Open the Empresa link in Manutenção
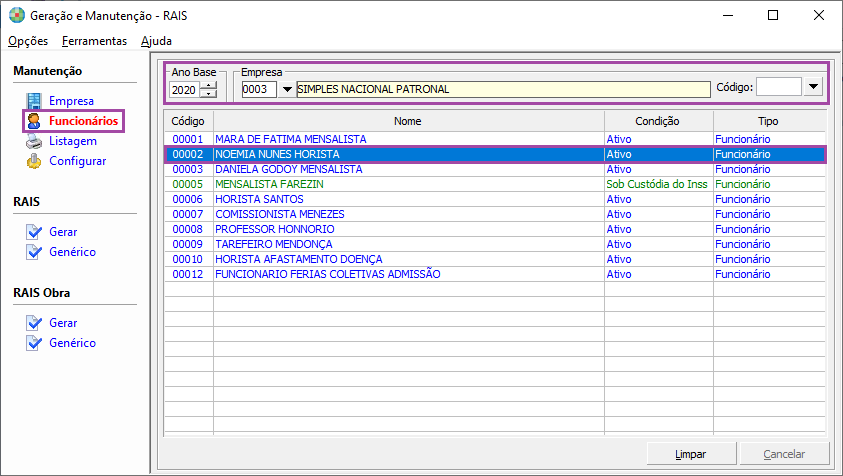This screenshot has height=476, width=843. click(71, 101)
